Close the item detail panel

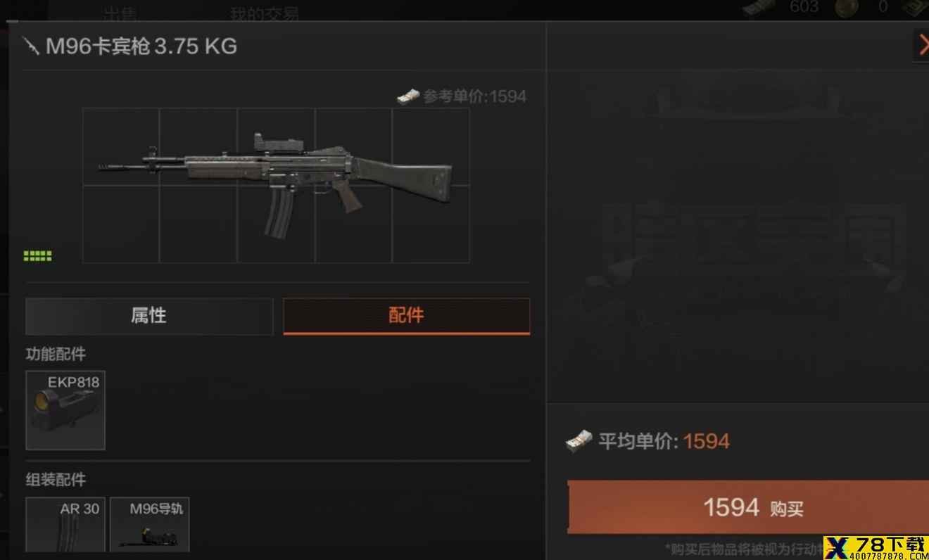click(x=923, y=45)
